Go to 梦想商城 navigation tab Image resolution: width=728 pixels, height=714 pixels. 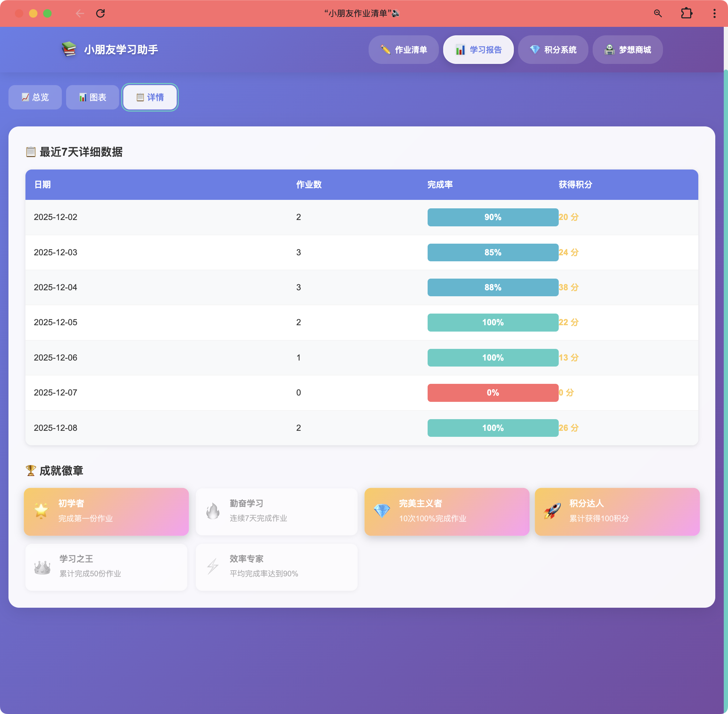pyautogui.click(x=627, y=49)
